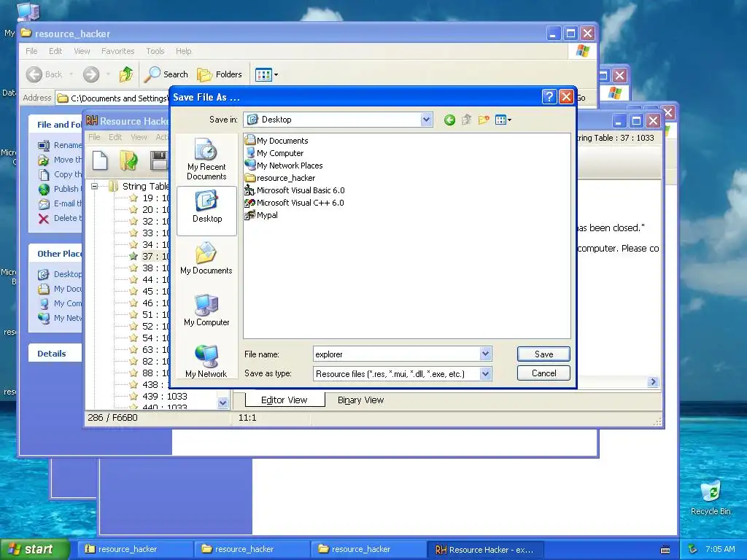Click Up One Level icon in Save dialog
Screen dimensions: 747x560
(x=466, y=120)
